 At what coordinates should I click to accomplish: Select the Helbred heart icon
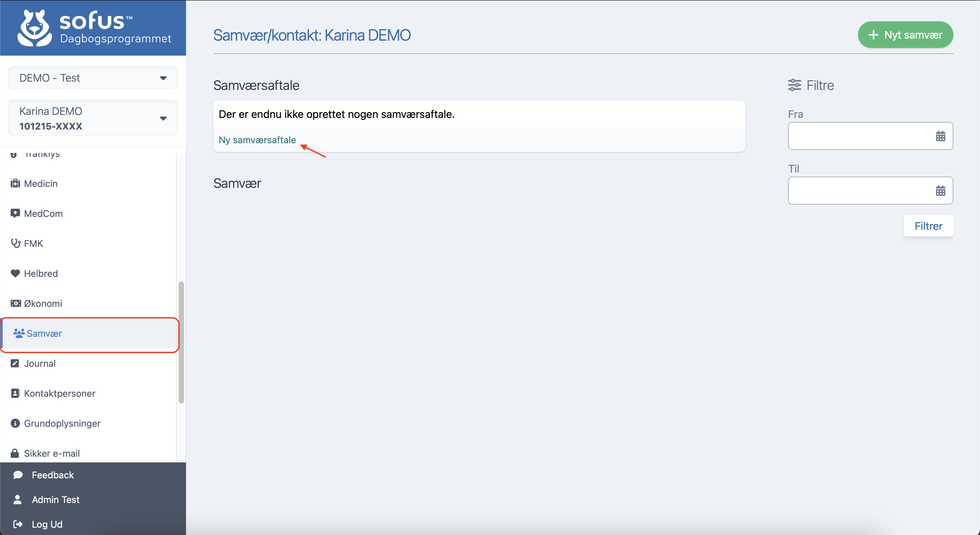(15, 273)
